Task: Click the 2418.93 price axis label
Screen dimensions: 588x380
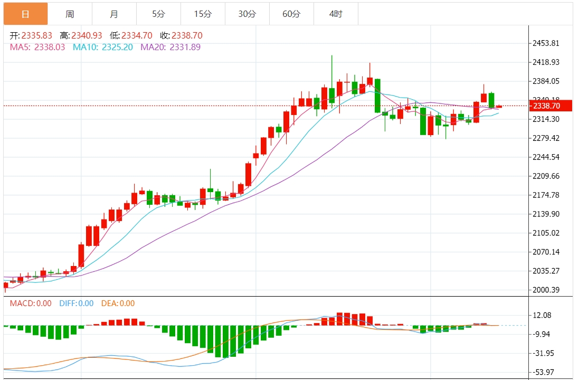Action: [546, 62]
